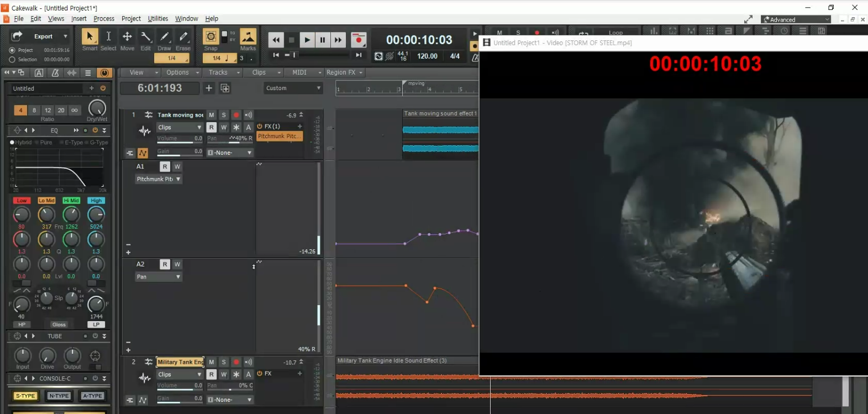Enable the Gloss EQ button

(x=59, y=324)
